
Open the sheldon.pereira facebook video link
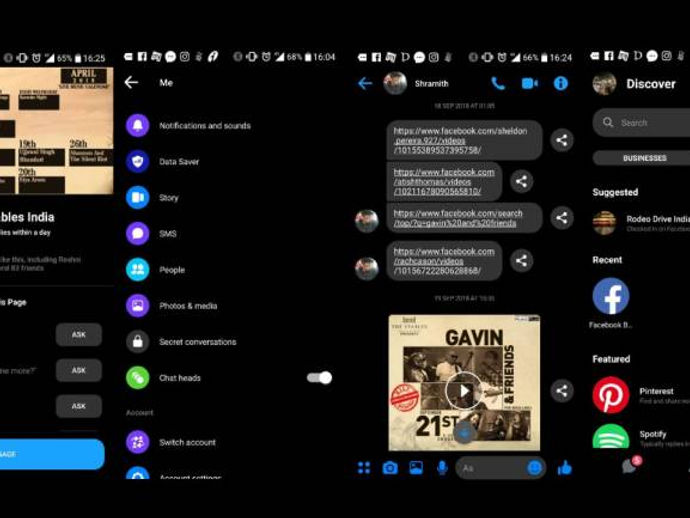pos(460,140)
